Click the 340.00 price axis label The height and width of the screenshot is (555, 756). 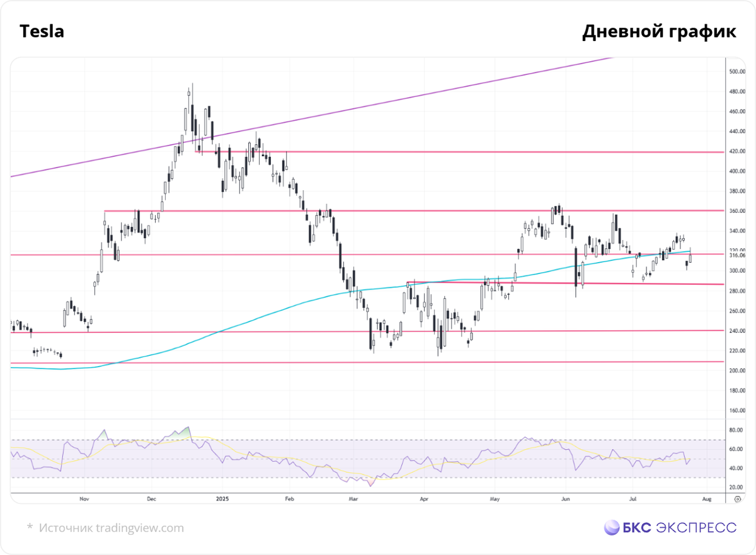coord(737,231)
